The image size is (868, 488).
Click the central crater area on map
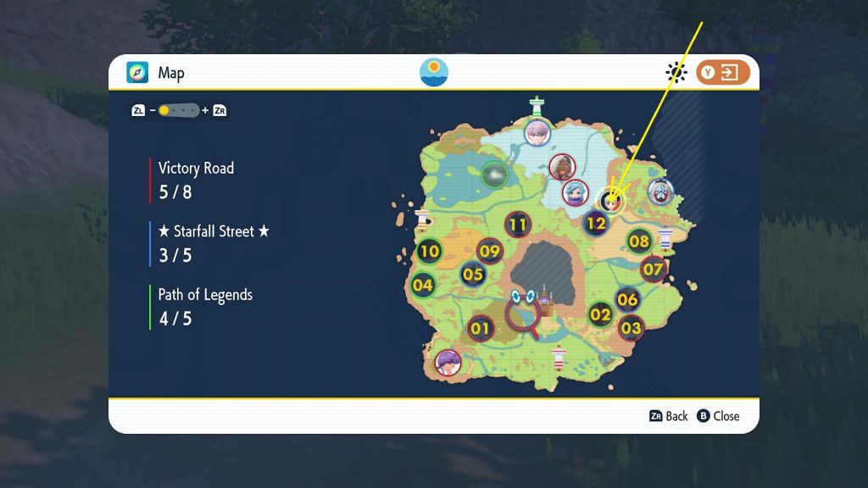coord(542,271)
